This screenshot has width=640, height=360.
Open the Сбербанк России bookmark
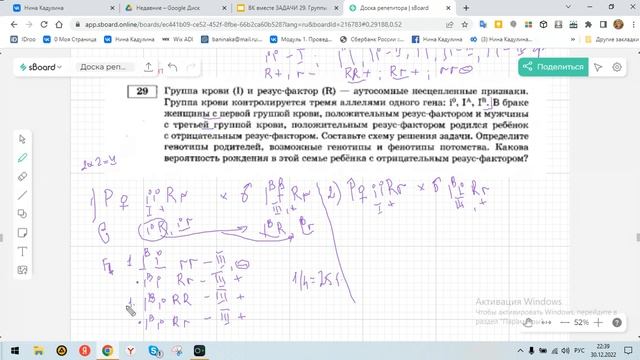pos(372,39)
